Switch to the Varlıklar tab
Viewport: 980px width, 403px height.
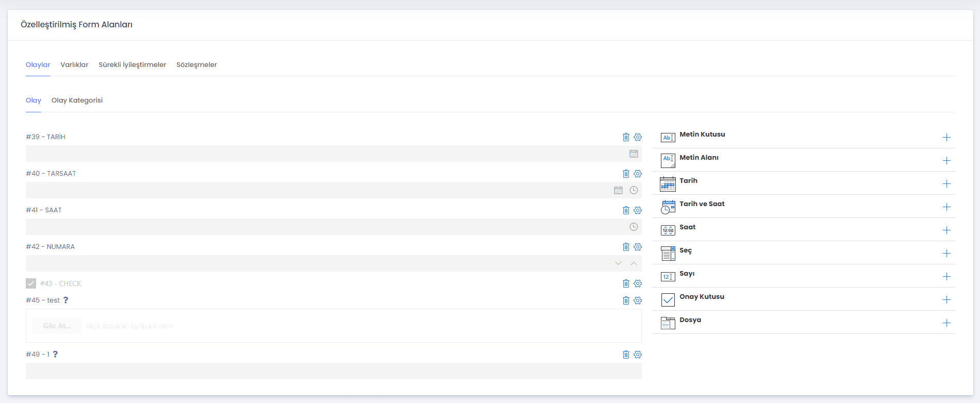(74, 65)
